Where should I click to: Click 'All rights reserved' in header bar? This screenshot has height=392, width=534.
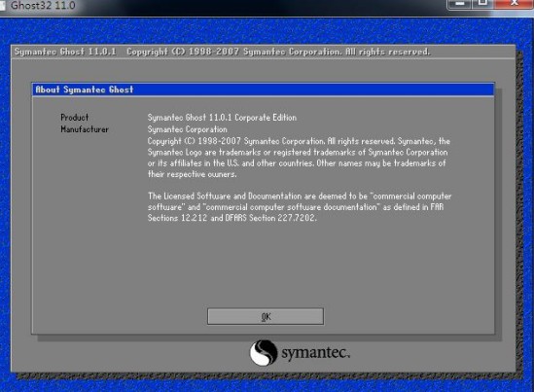tap(388, 52)
